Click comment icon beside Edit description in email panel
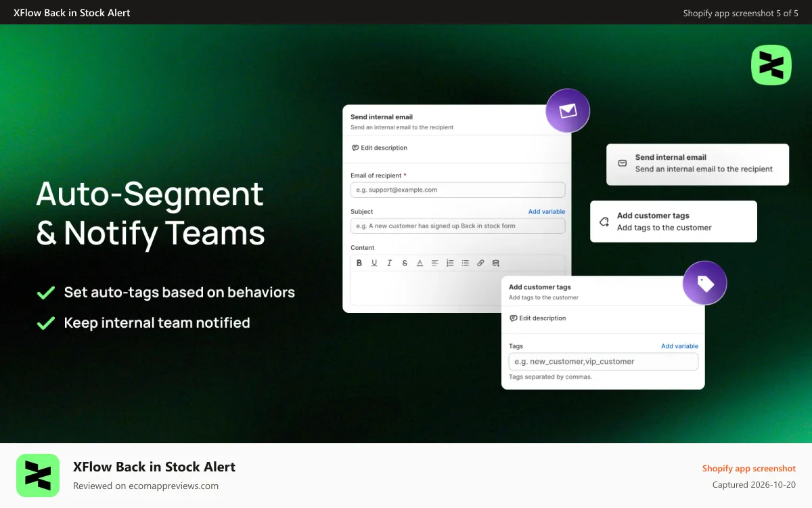812x508 pixels. tap(355, 148)
